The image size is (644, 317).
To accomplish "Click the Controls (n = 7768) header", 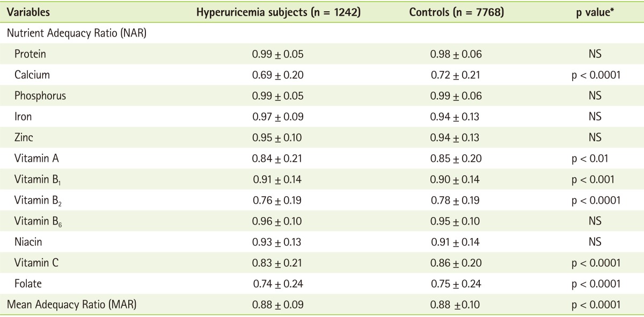I will 456,12.
